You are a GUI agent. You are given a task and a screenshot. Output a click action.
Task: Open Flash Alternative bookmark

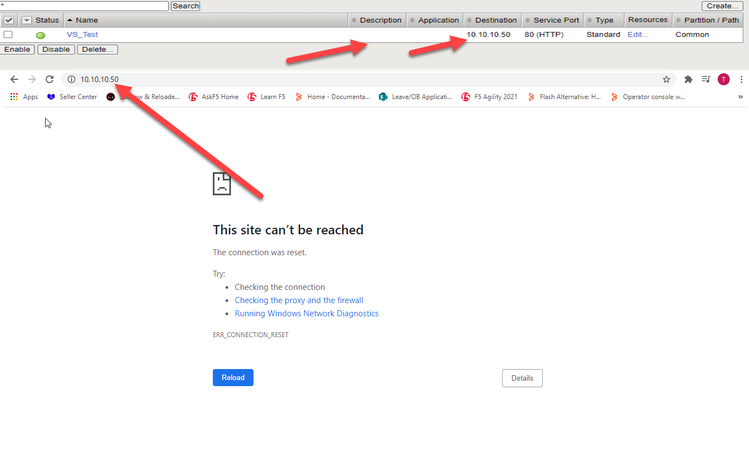[564, 96]
